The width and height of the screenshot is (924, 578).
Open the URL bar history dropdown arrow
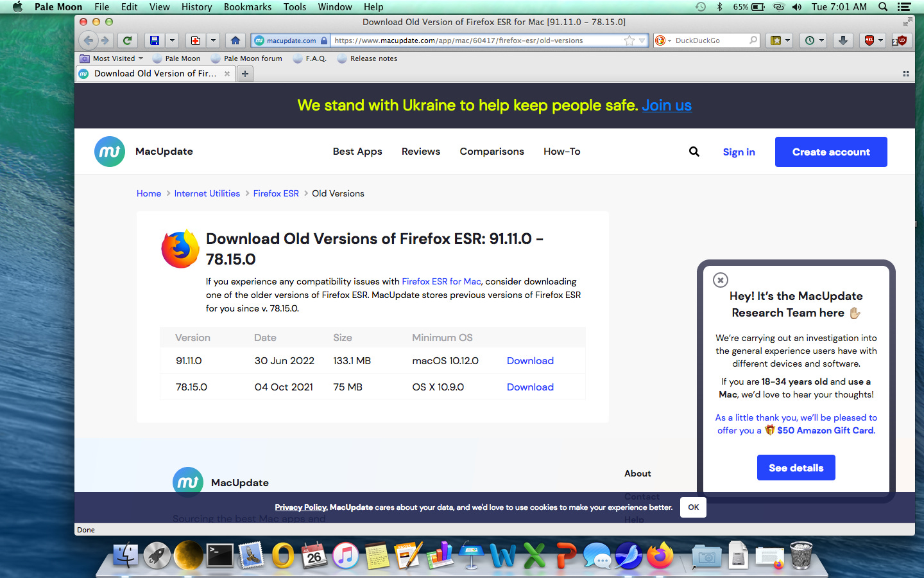(x=642, y=40)
